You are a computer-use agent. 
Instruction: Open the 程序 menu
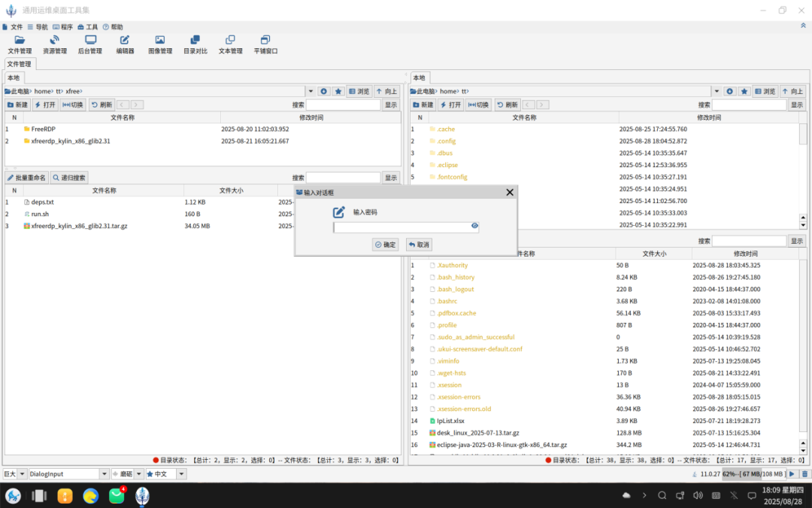pos(62,27)
